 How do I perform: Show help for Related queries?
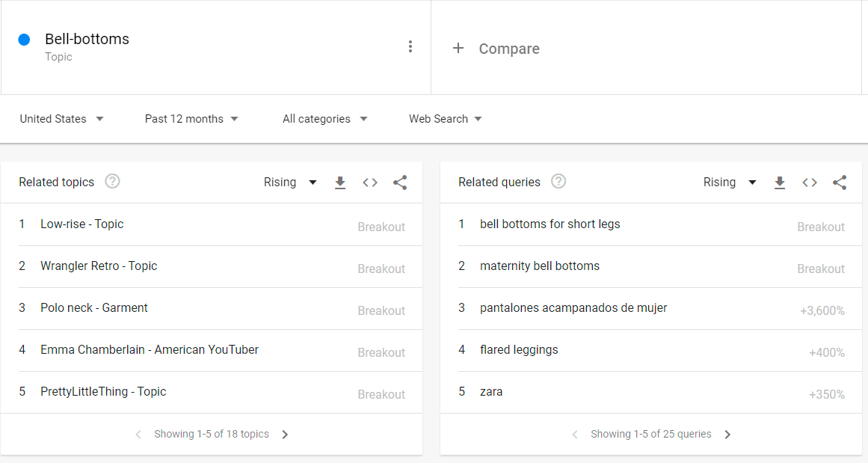tap(558, 182)
